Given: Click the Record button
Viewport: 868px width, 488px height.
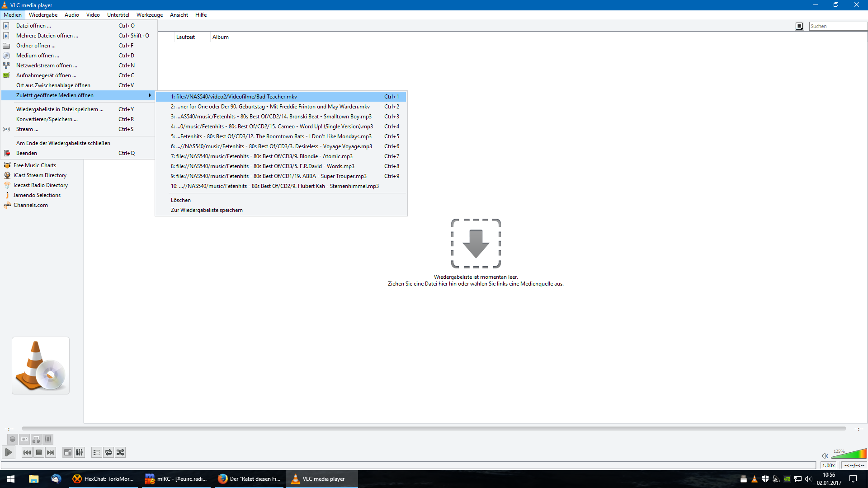Looking at the screenshot, I should tap(13, 439).
